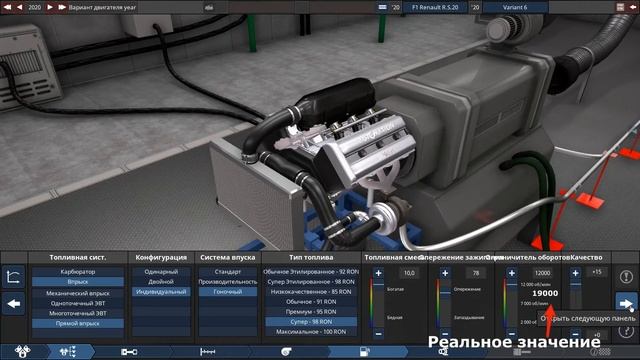
Task: Choose Обычное - 91 RON fuel
Action: point(311,302)
